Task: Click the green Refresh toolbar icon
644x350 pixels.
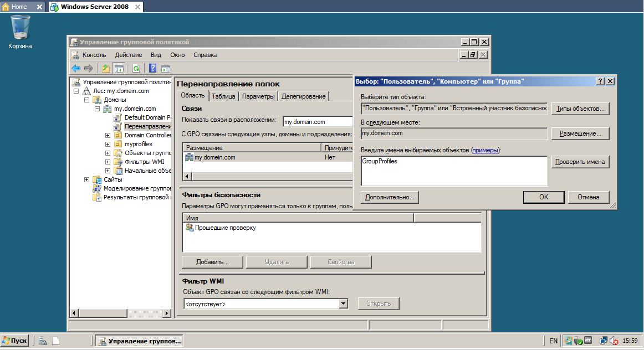Action: 136,69
